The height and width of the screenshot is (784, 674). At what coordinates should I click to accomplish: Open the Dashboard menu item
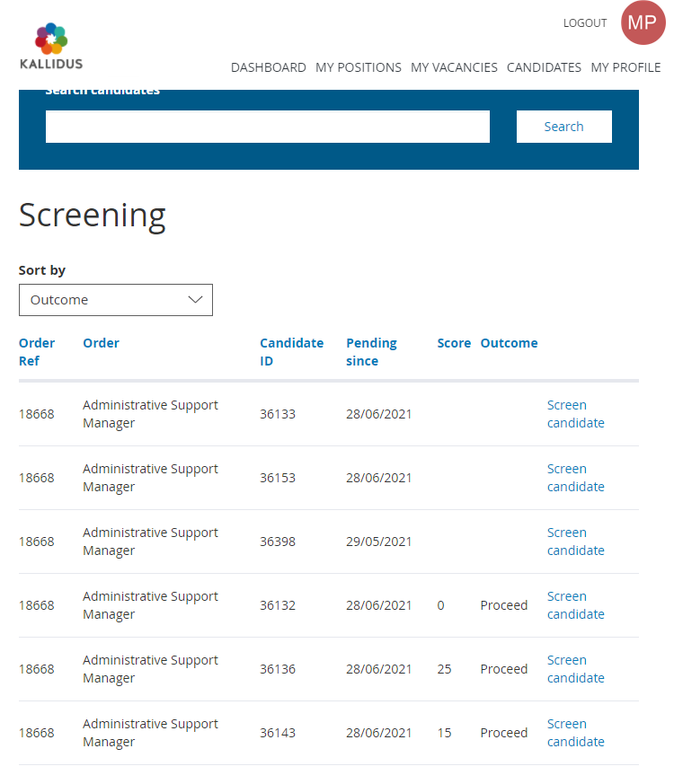268,67
